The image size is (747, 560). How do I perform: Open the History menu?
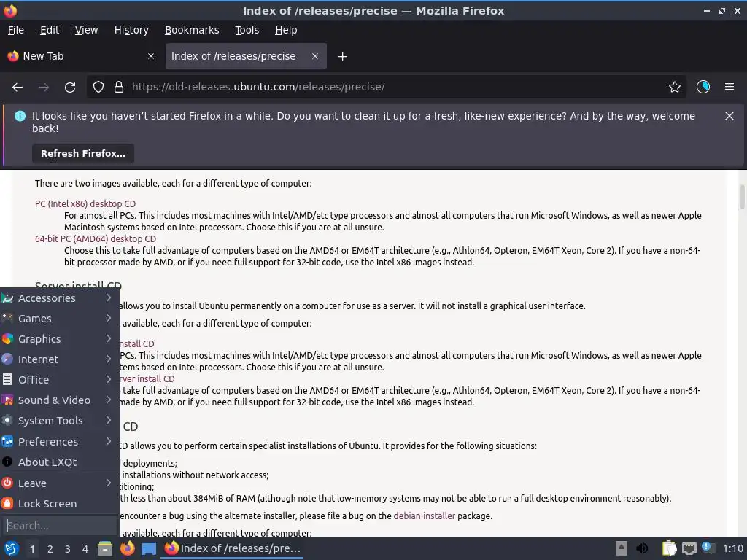point(131,30)
